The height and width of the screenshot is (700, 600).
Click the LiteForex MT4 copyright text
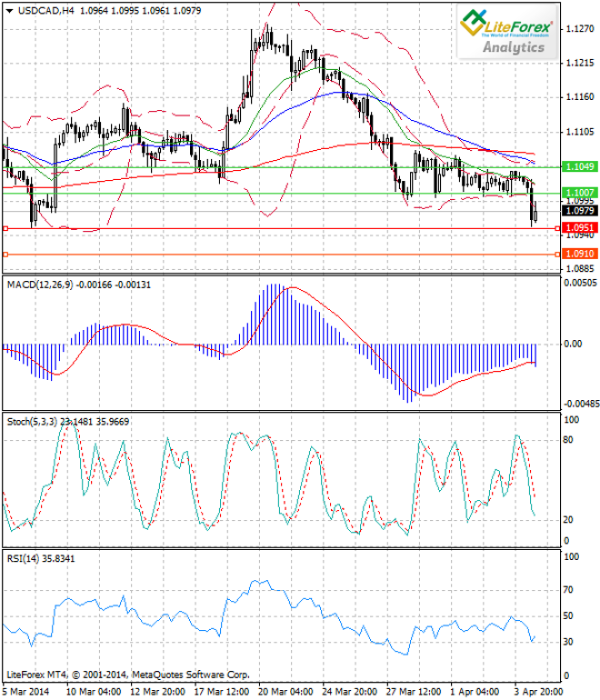tap(128, 675)
